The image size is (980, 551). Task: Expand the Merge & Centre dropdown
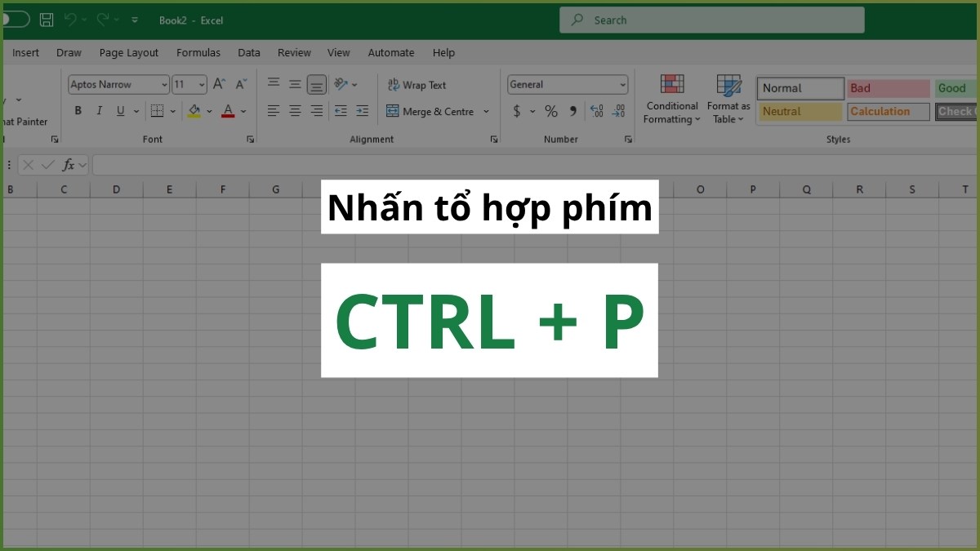[488, 111]
